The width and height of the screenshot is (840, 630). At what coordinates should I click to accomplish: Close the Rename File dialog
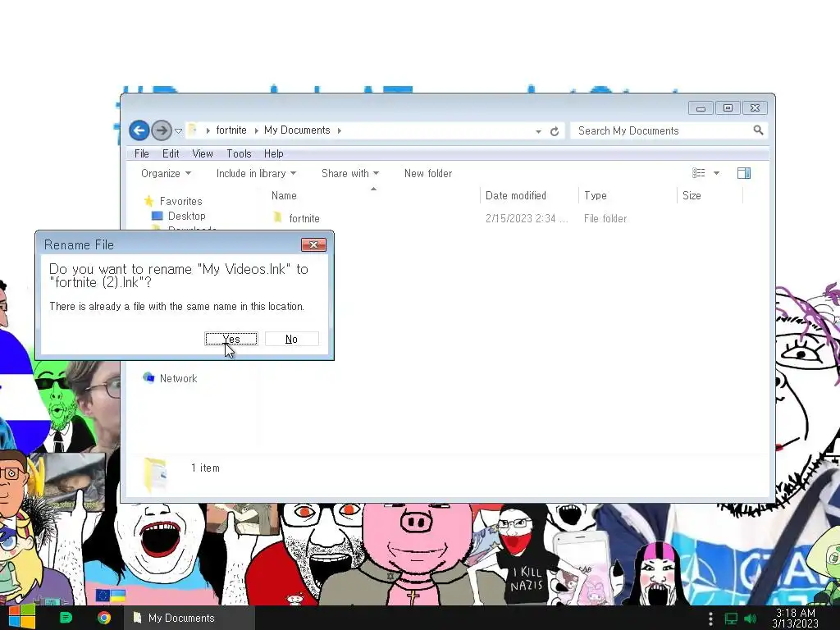(313, 244)
